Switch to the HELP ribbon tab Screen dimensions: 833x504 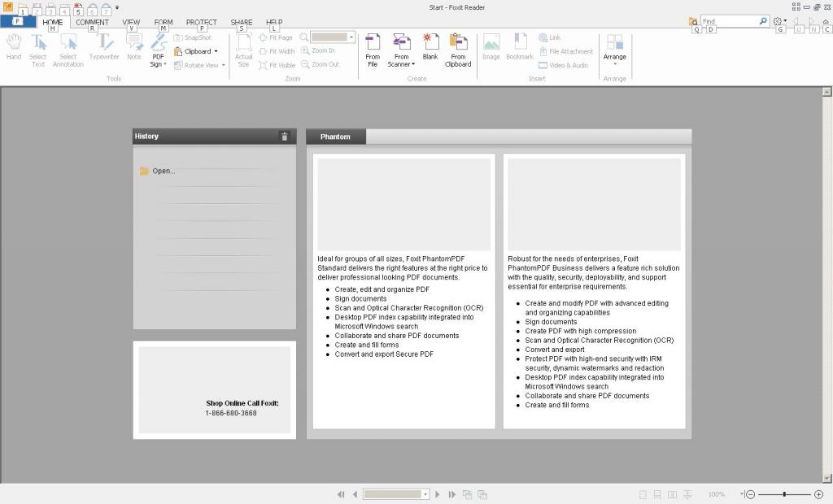[274, 22]
